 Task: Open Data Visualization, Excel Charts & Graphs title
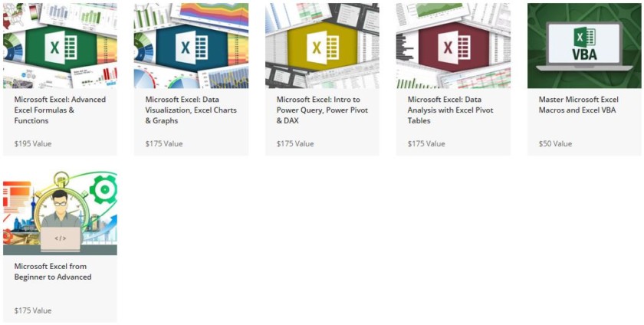coord(191,110)
